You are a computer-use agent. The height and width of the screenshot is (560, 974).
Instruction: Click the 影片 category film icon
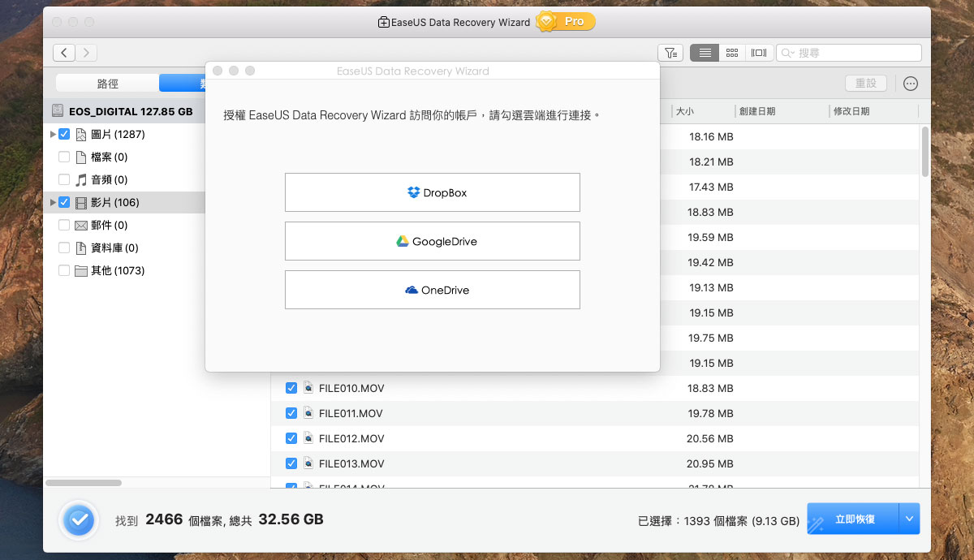click(x=81, y=202)
